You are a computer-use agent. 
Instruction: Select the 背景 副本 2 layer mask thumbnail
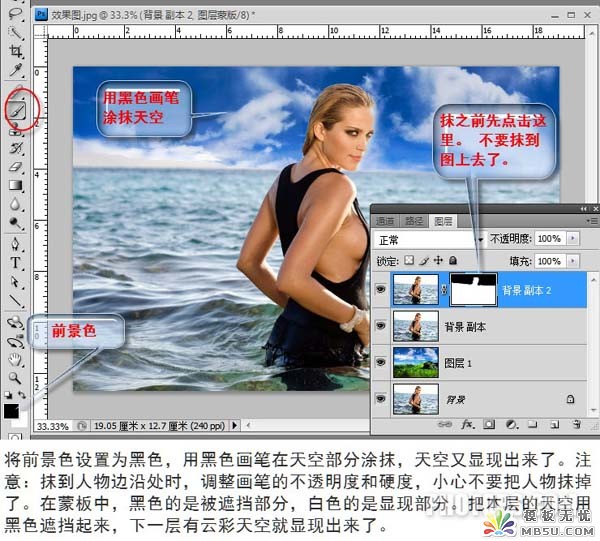tap(473, 289)
